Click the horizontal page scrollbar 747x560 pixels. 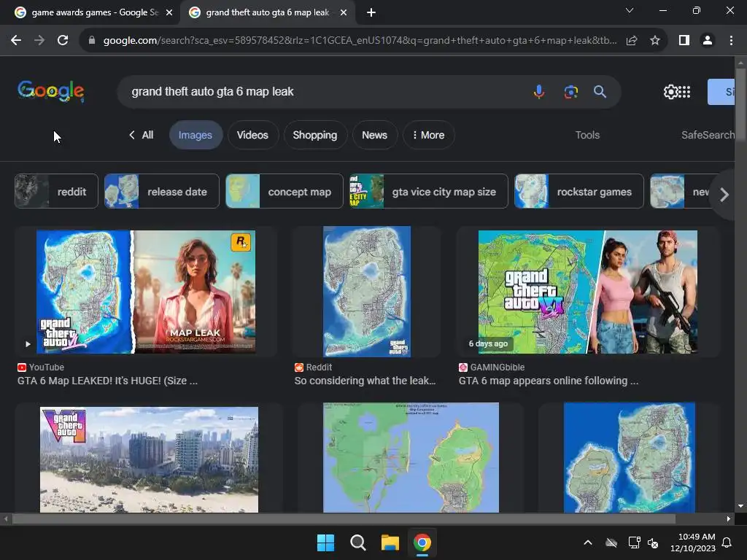pyautogui.click(x=344, y=518)
